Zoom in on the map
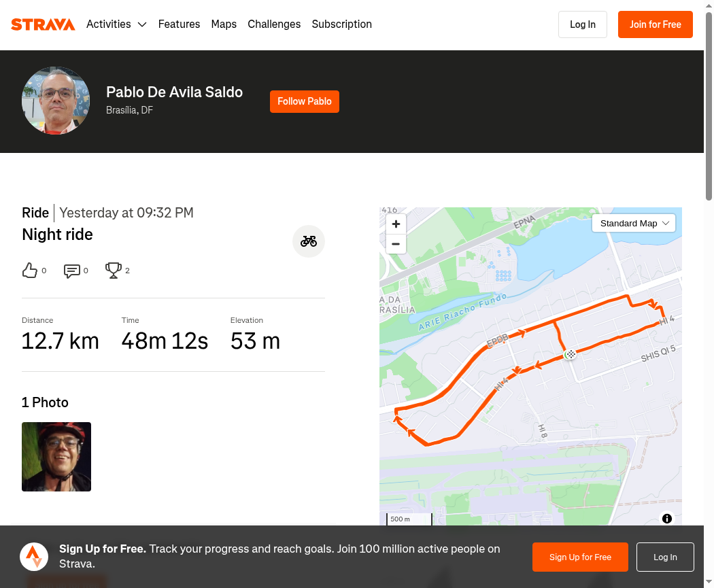This screenshot has height=588, width=714. [396, 224]
